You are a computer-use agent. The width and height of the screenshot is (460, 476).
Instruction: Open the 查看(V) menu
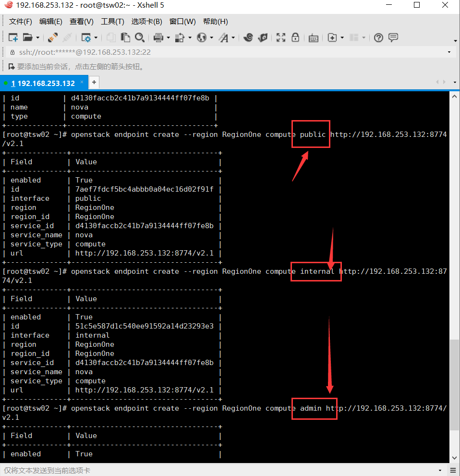point(81,22)
